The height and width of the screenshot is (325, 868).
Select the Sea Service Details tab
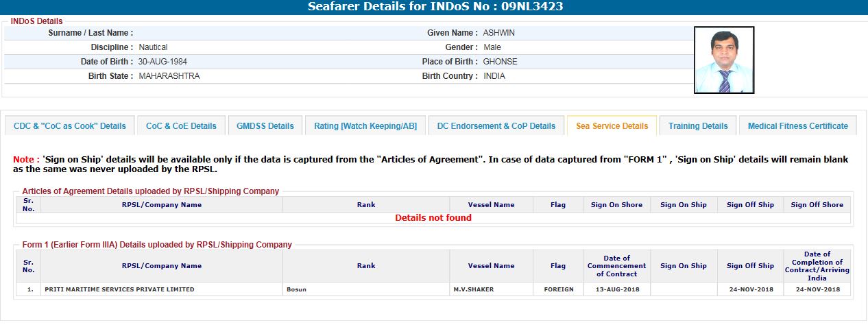click(612, 126)
